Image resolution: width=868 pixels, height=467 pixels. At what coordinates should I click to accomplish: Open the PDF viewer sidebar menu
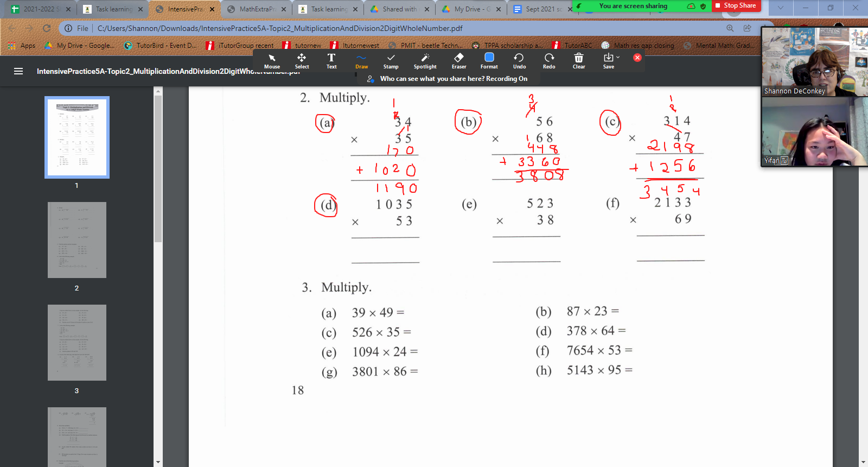18,71
